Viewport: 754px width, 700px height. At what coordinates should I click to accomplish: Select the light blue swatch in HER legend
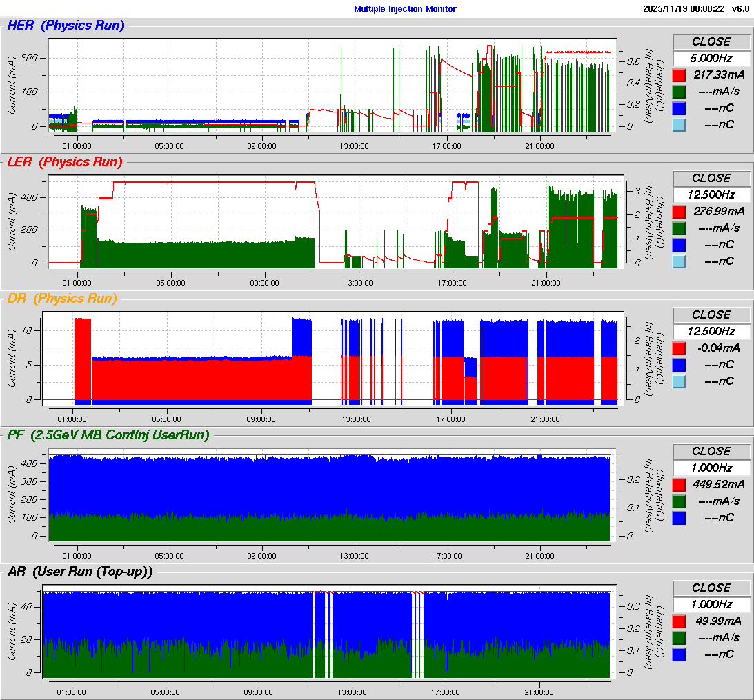pos(679,125)
